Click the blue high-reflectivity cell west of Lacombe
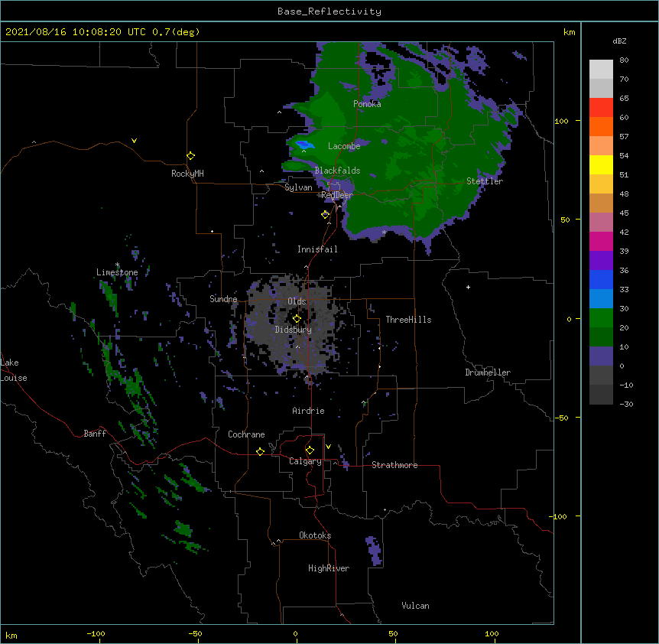This screenshot has height=644, width=659. pyautogui.click(x=304, y=145)
